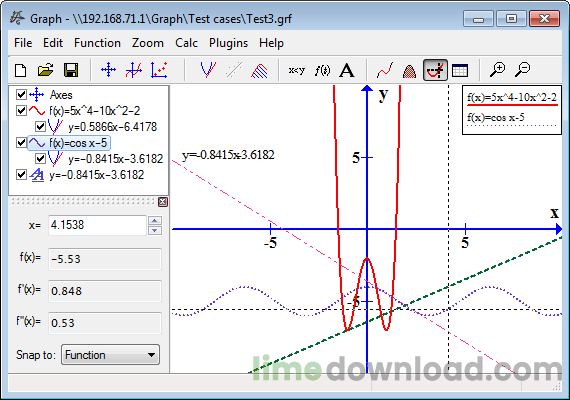Open Edit axes with the blue axes icon
The image size is (570, 400).
tap(108, 70)
